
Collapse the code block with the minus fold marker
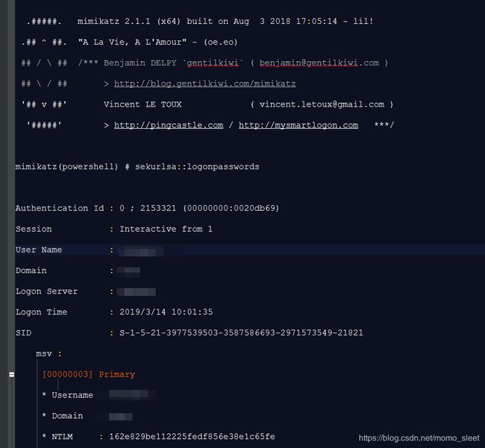[11, 374]
